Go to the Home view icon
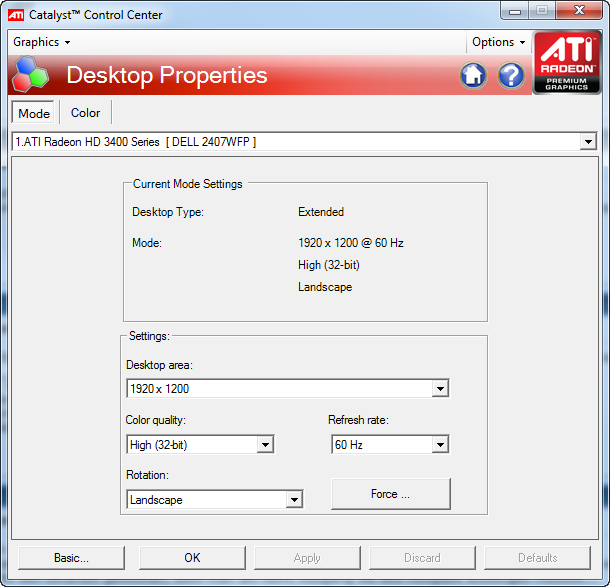 pyautogui.click(x=473, y=75)
